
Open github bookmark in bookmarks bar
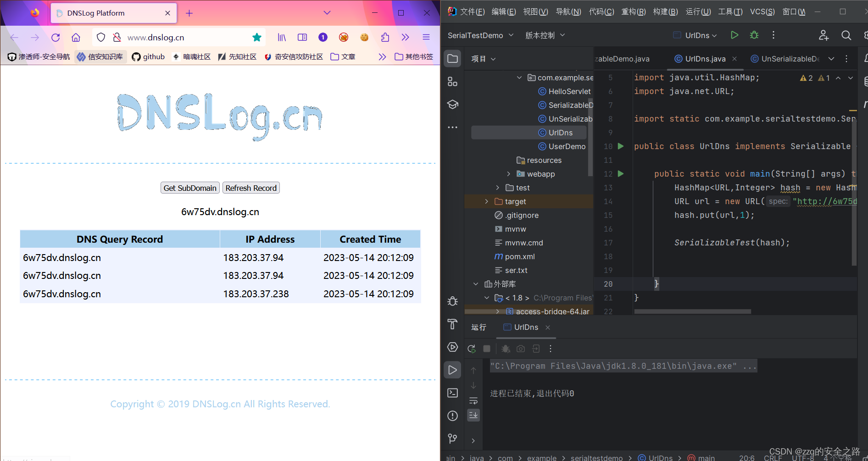(x=148, y=57)
